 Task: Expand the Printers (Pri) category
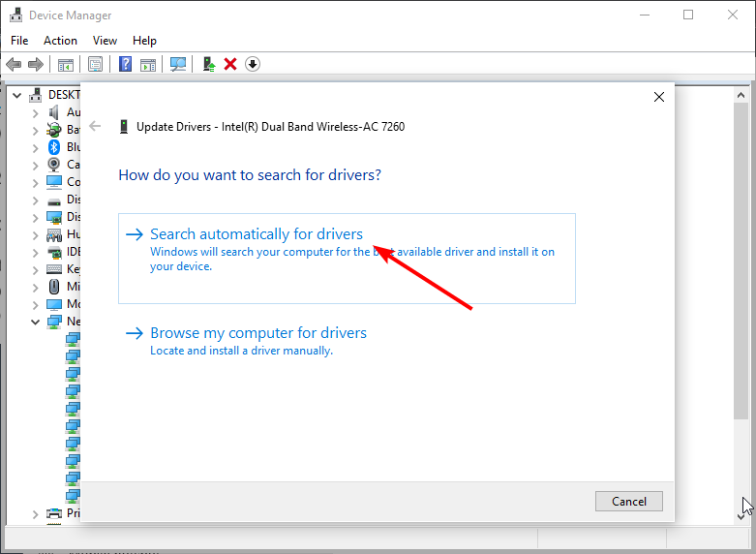point(35,514)
